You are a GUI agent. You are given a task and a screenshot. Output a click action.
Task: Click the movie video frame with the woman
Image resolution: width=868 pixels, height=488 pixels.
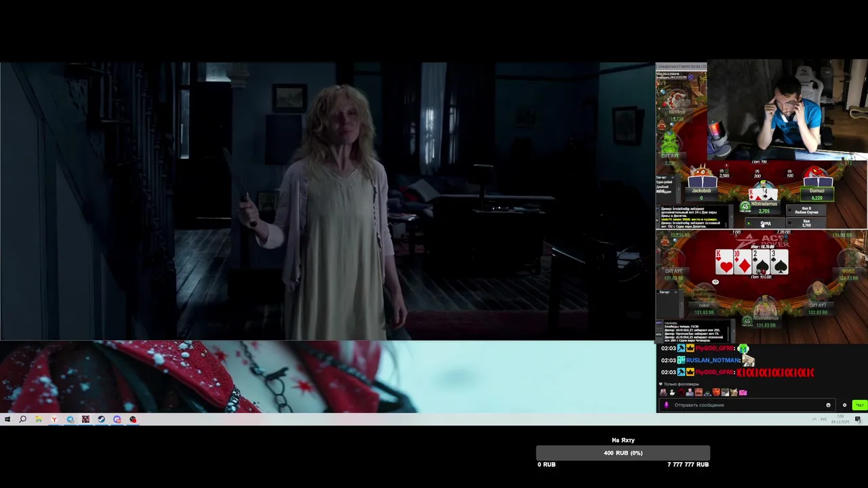[x=328, y=201]
